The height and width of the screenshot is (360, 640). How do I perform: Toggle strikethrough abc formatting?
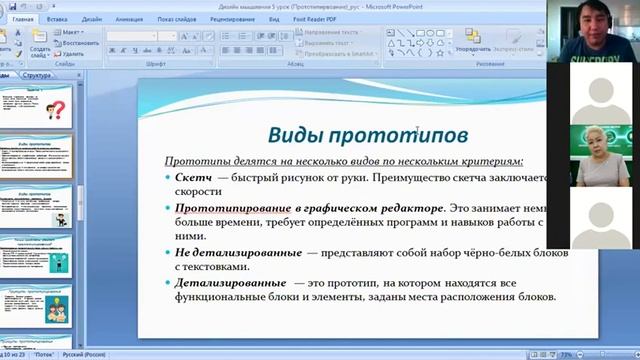point(147,51)
